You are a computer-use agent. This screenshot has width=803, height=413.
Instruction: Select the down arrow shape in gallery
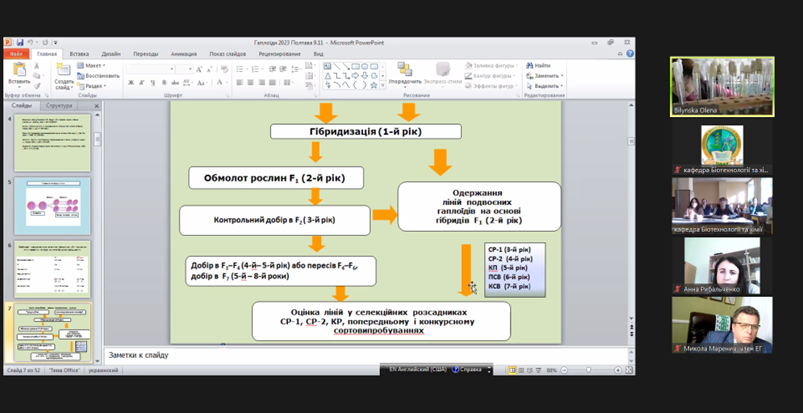pyautogui.click(x=365, y=76)
